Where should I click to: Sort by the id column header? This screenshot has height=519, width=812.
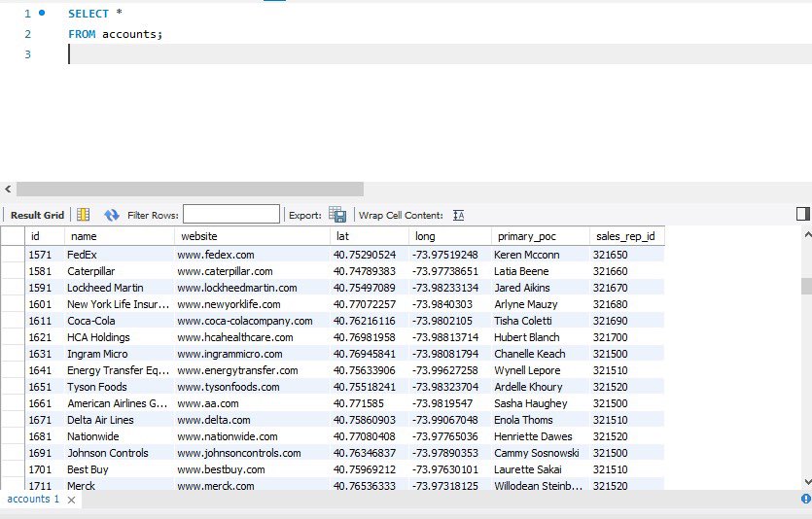45,236
